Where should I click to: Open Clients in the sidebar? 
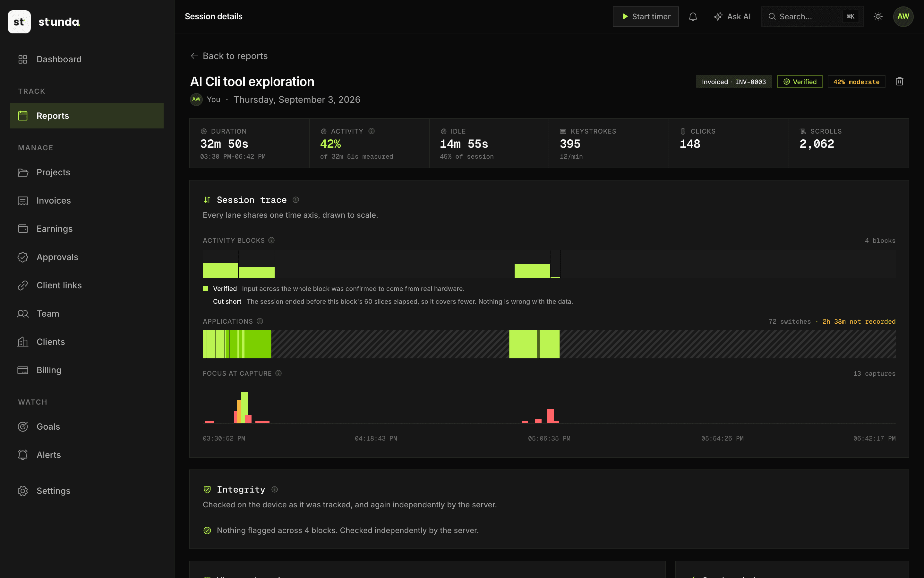tap(87, 342)
